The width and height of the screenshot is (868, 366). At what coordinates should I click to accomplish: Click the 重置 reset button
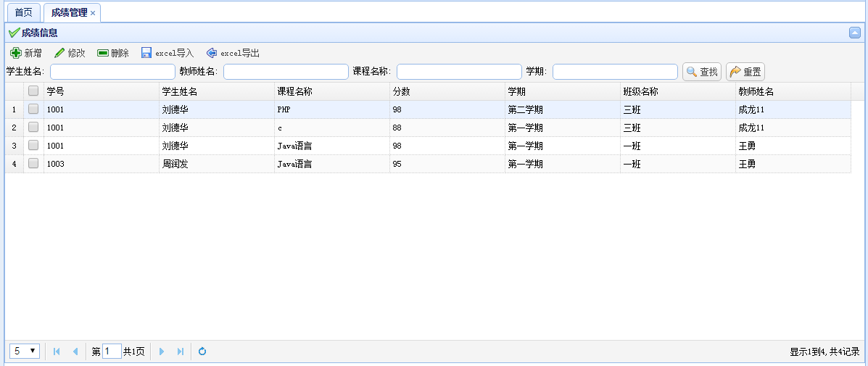tap(745, 72)
